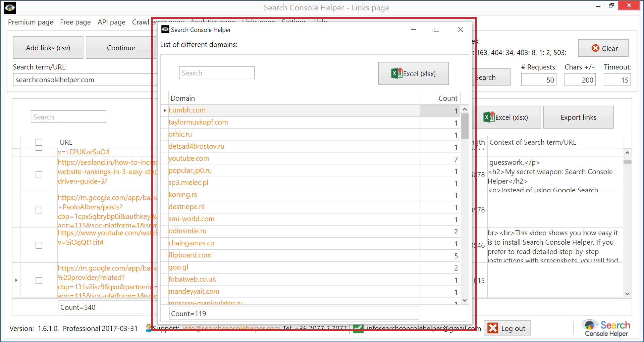Click the Context of Search term/URL header
The height and width of the screenshot is (342, 644).
pyautogui.click(x=533, y=142)
